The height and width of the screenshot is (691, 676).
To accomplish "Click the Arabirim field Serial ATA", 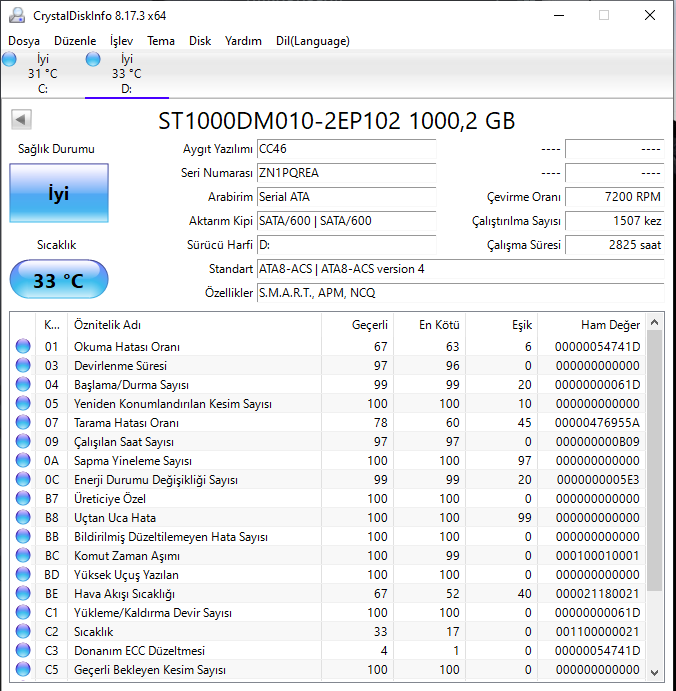I will coord(346,197).
